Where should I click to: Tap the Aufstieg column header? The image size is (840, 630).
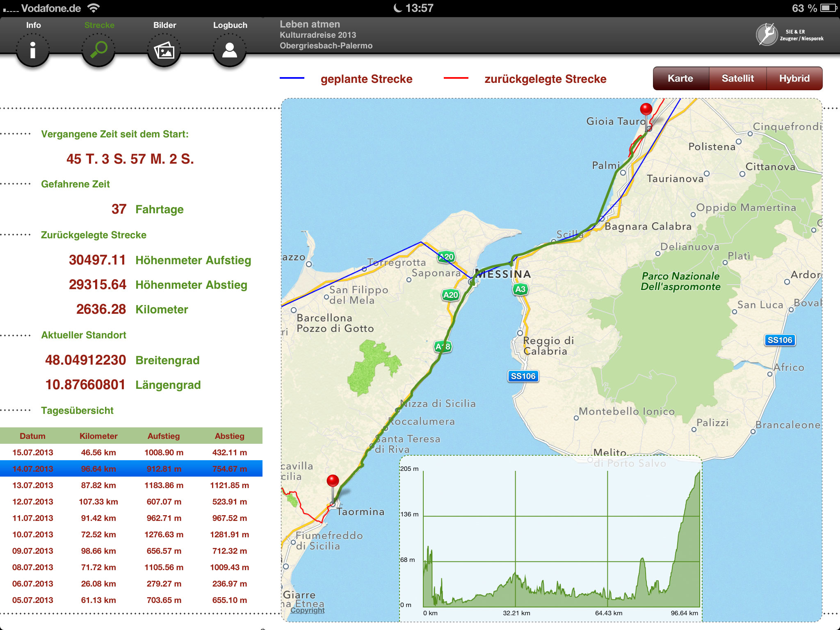(164, 436)
